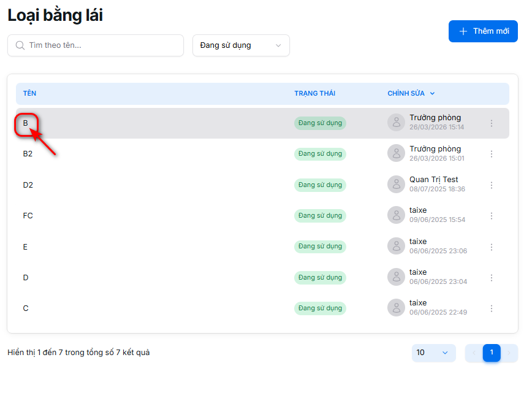This screenshot has width=532, height=398.
Task: Click the next page arrow
Action: [509, 353]
